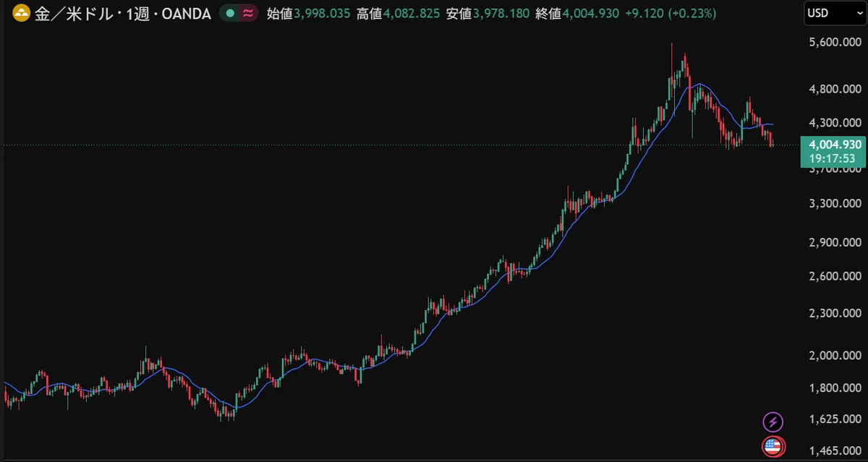Click the +9.120 (+0.23%) change value
The width and height of the screenshot is (868, 462).
(671, 13)
